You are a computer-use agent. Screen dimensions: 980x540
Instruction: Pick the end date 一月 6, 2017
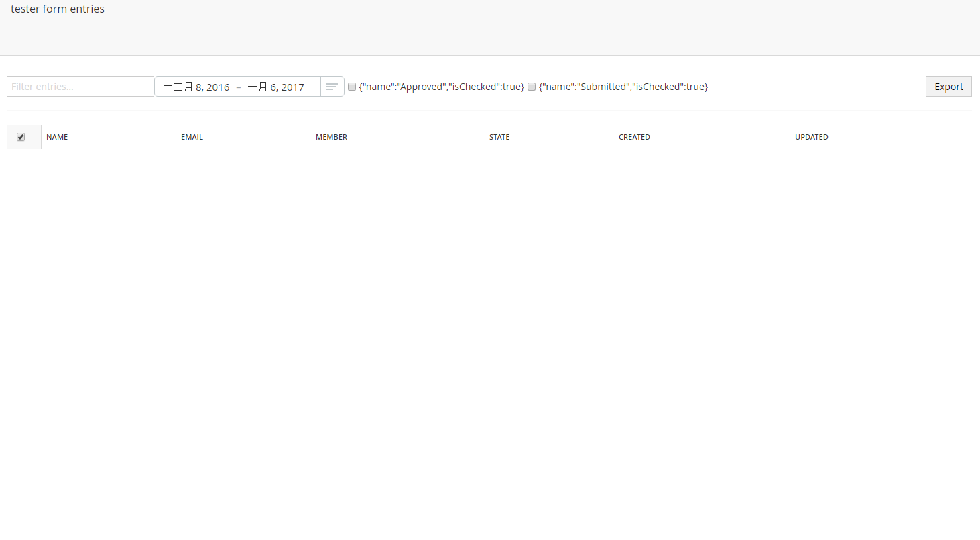pos(275,87)
